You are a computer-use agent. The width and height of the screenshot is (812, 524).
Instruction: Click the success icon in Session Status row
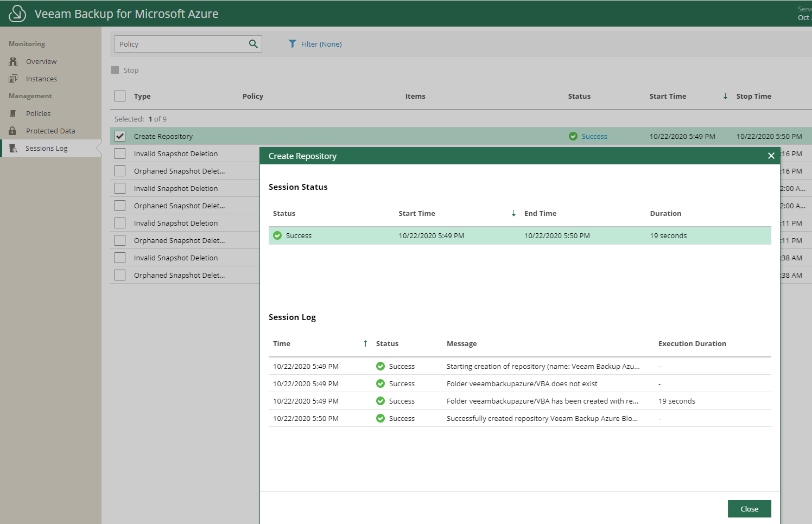pyautogui.click(x=277, y=235)
